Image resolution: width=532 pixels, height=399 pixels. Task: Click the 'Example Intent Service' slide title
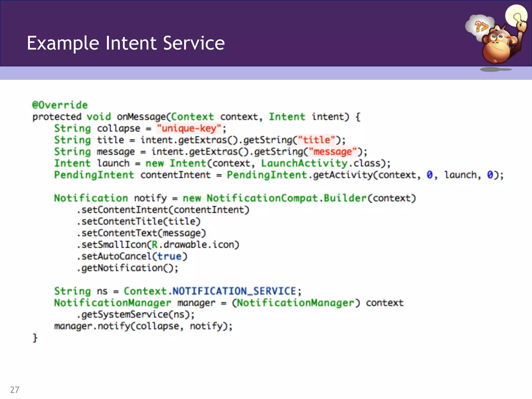tap(126, 43)
